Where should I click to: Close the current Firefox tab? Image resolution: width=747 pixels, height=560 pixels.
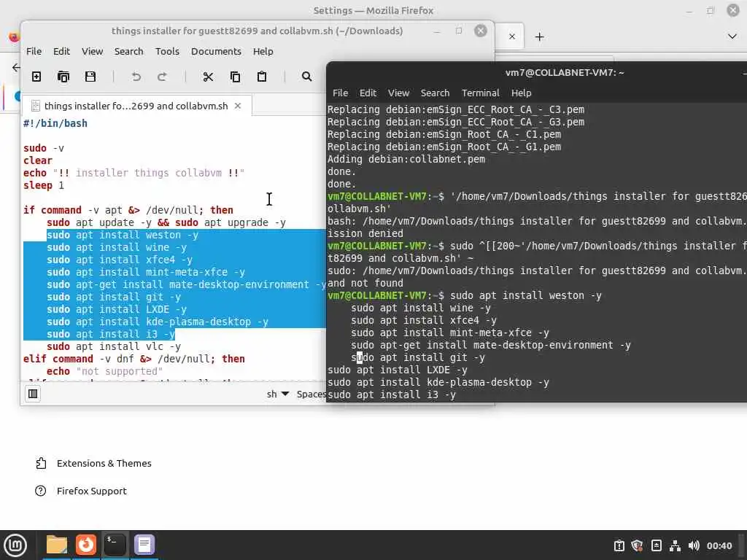coord(511,36)
